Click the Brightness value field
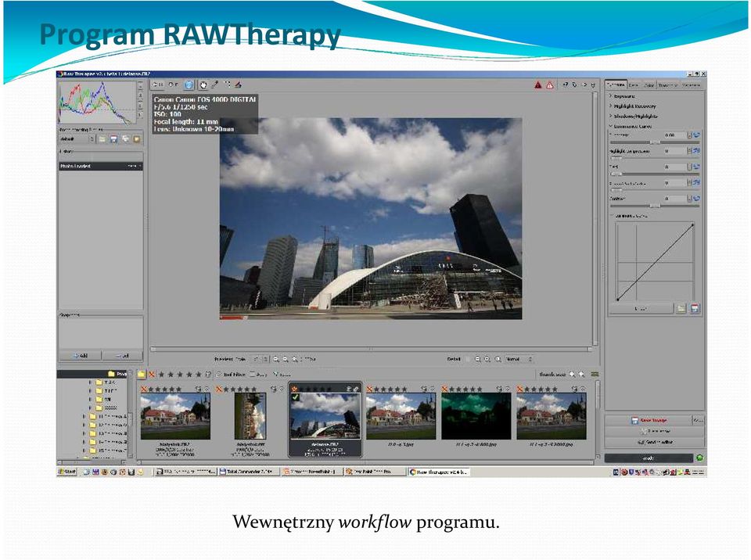The width and height of the screenshot is (751, 560). point(675,135)
